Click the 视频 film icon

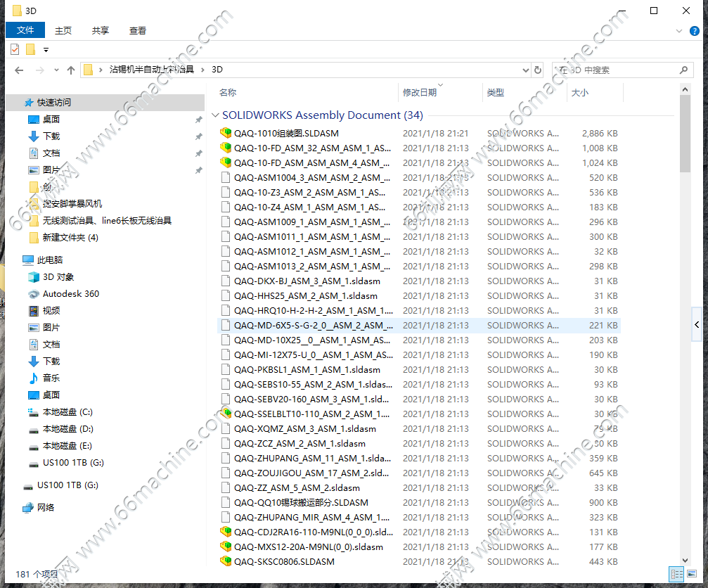tap(34, 311)
